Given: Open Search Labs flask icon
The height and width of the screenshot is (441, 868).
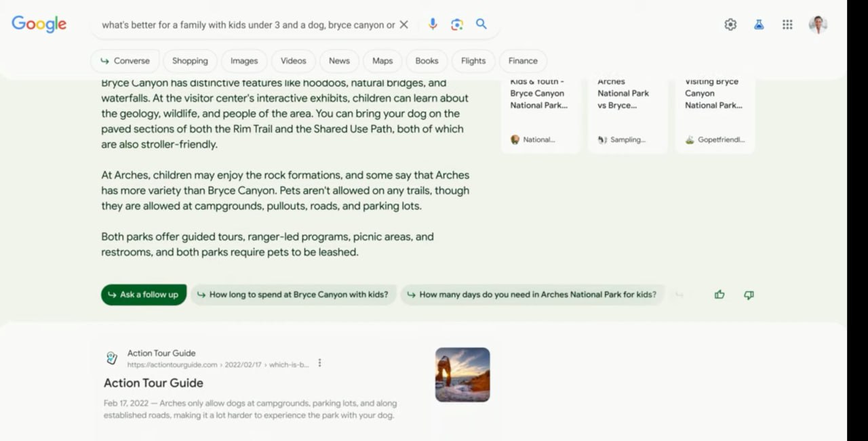Looking at the screenshot, I should pyautogui.click(x=759, y=24).
